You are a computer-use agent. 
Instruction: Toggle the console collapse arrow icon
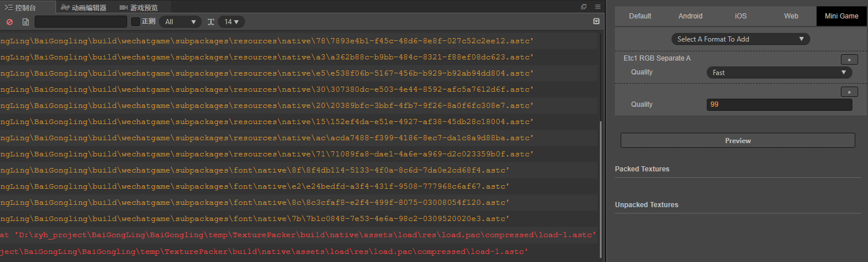click(596, 21)
